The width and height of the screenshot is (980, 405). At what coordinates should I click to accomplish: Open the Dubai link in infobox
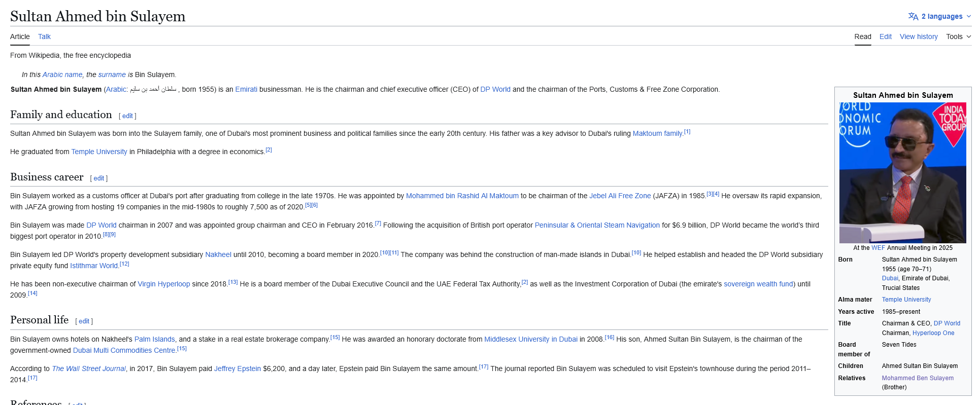[890, 278]
